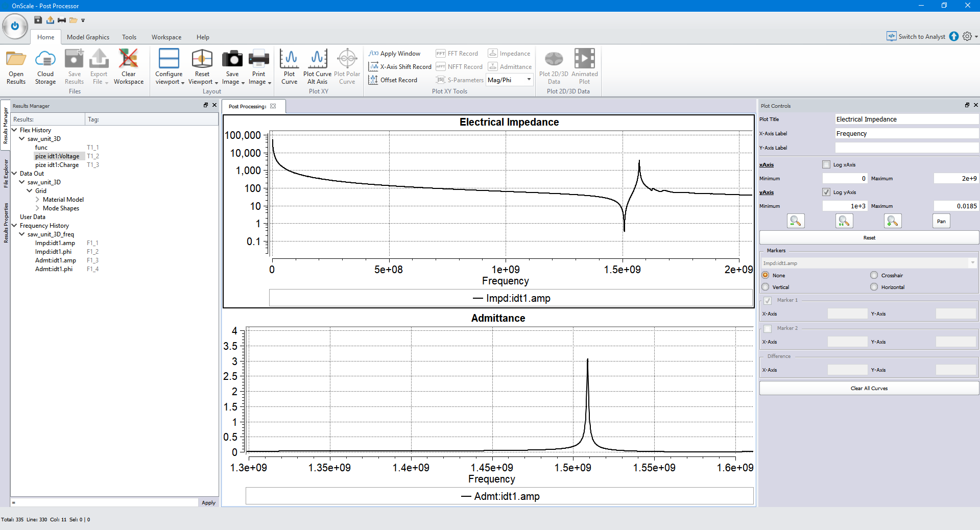The width and height of the screenshot is (980, 530).
Task: Click Y-Axis Label input field
Action: [x=906, y=148]
